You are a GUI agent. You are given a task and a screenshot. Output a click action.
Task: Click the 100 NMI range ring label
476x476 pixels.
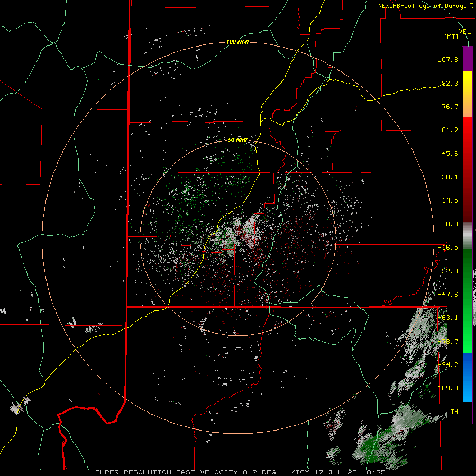[x=237, y=42]
